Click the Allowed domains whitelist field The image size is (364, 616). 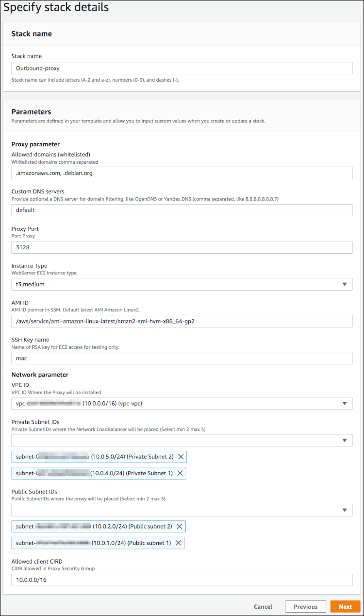pyautogui.click(x=182, y=173)
